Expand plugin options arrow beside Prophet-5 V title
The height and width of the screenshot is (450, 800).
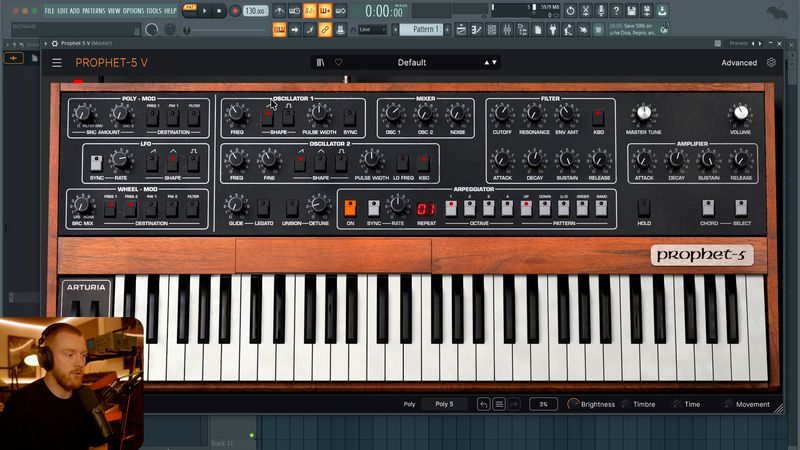[x=46, y=43]
